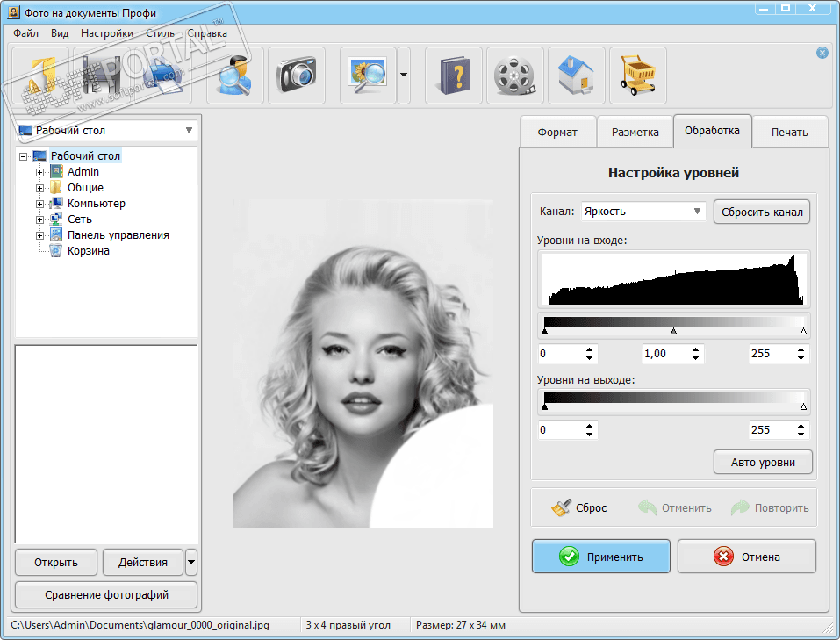Increase input black level with up arrow
This screenshot has height=640, width=840.
(589, 349)
